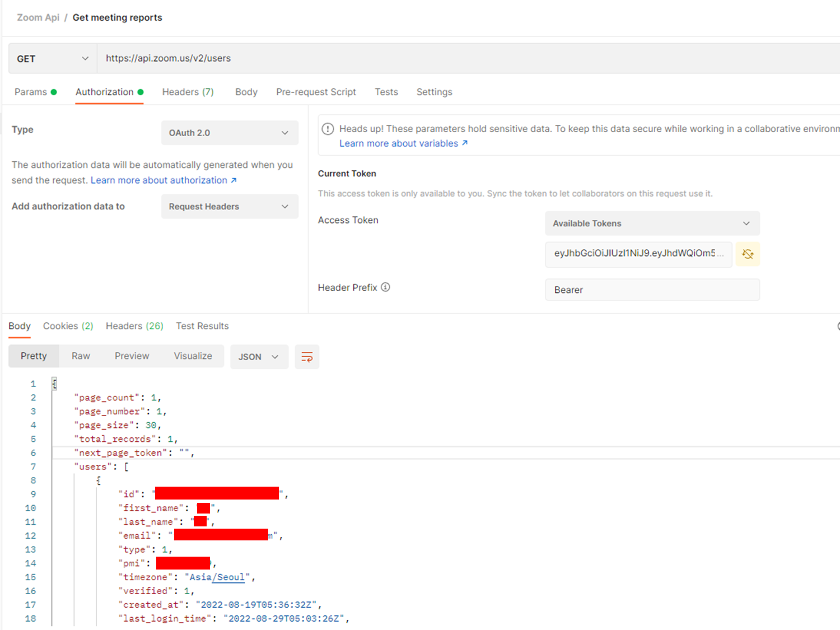840x630 pixels.
Task: Open the Available Tokens dropdown
Action: (x=652, y=223)
